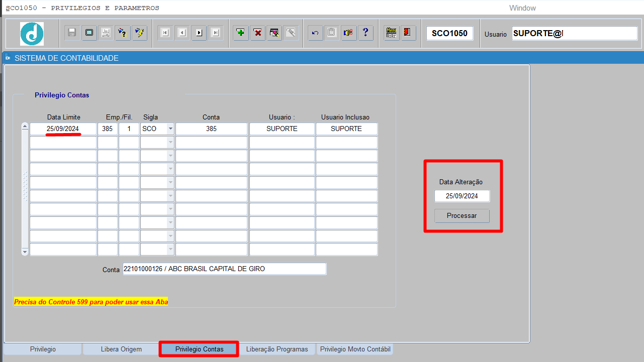Switch to the Privilegio tab
Viewport: 644px width, 362px height.
(x=43, y=349)
